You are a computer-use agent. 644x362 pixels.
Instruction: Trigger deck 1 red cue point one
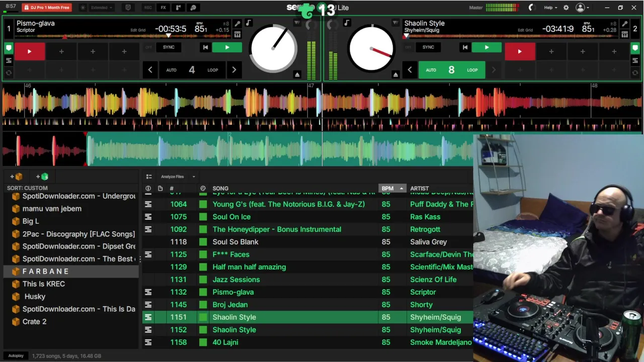29,51
